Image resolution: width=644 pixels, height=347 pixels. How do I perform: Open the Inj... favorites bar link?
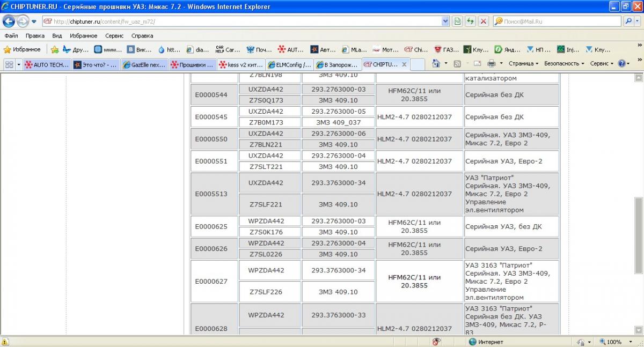pyautogui.click(x=568, y=49)
